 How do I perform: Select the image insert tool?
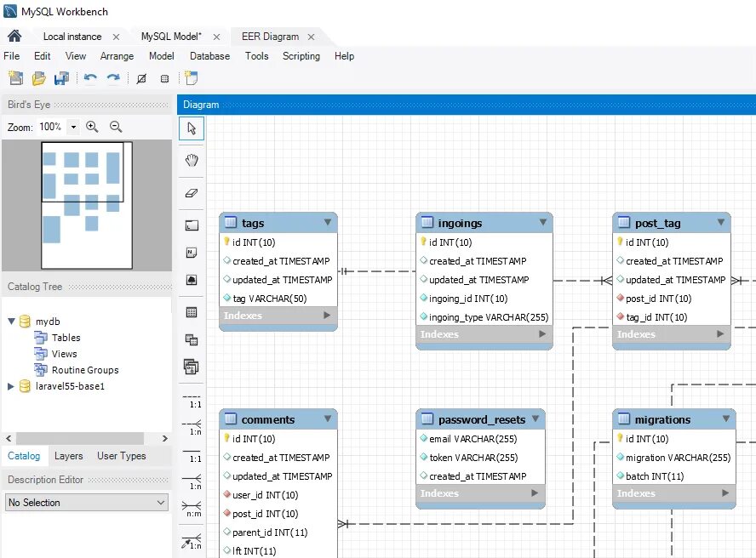coord(192,280)
